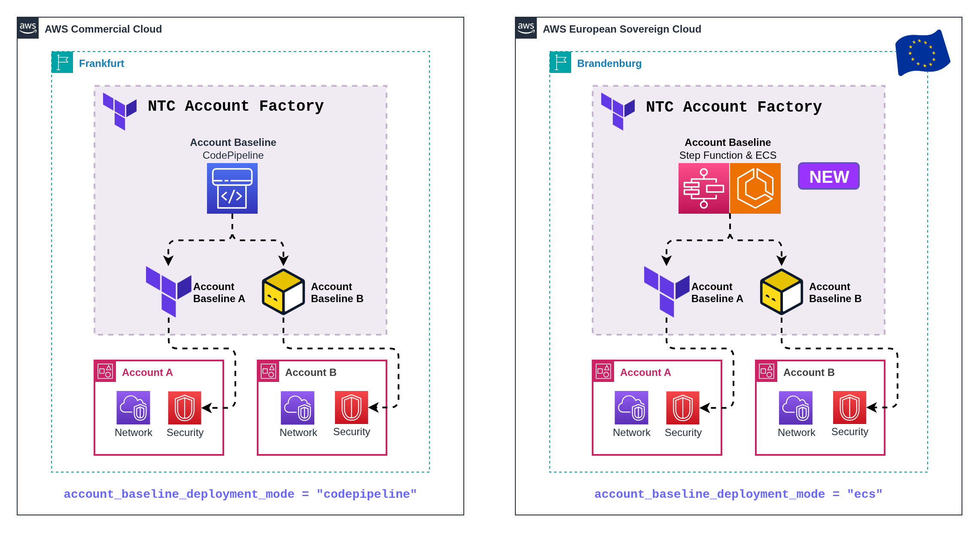
Task: Click Frankfurt Account A account icon
Action: [x=105, y=371]
